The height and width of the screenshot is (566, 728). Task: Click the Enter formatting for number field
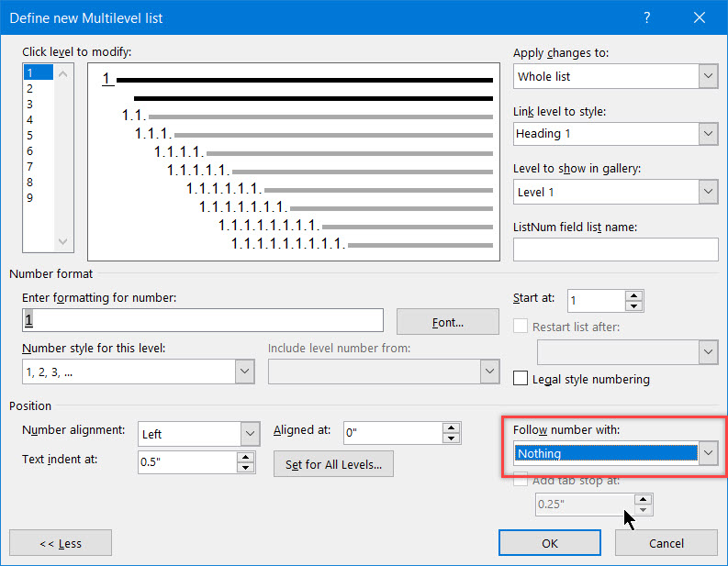[203, 320]
